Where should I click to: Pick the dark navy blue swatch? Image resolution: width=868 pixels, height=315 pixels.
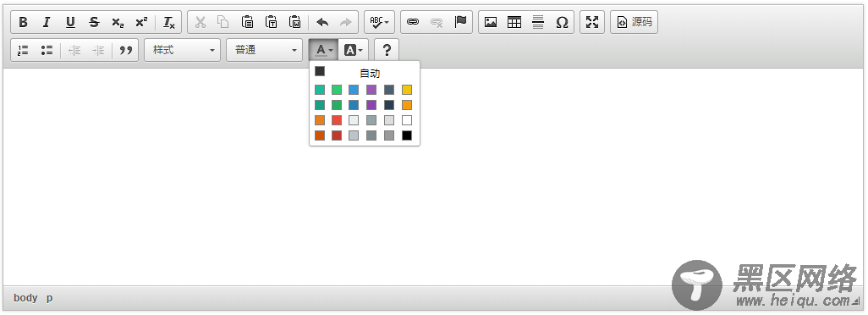point(389,105)
